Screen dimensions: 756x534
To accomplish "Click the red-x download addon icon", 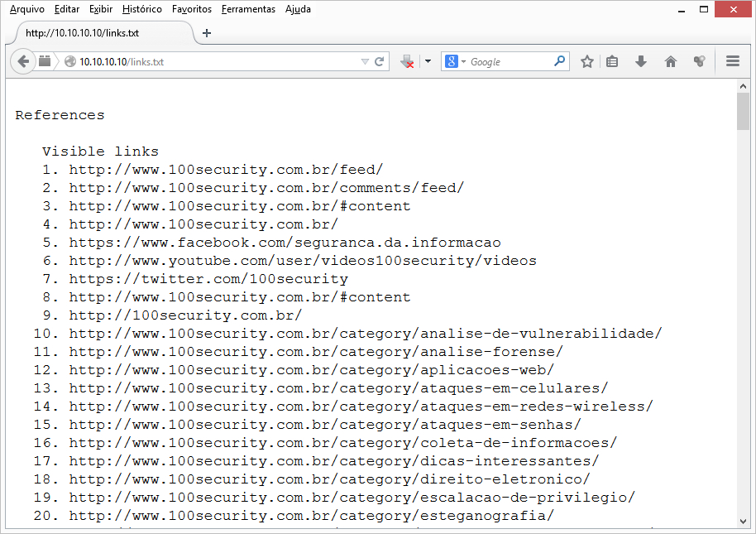I will [407, 61].
